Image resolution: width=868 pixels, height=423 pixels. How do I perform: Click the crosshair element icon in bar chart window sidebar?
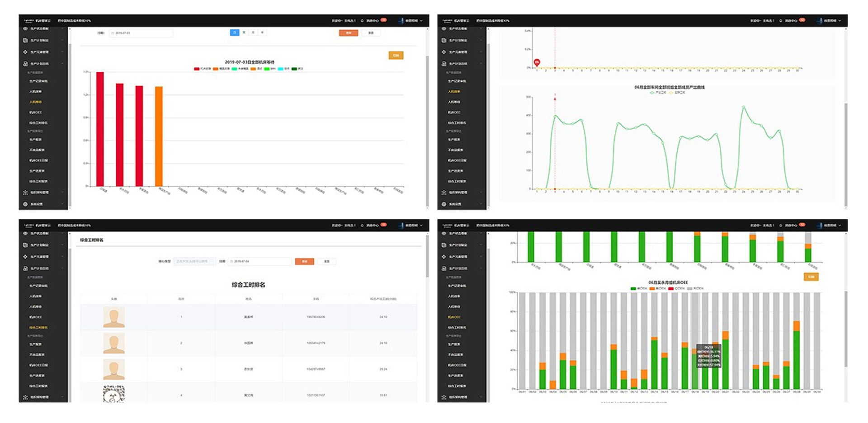tap(25, 52)
